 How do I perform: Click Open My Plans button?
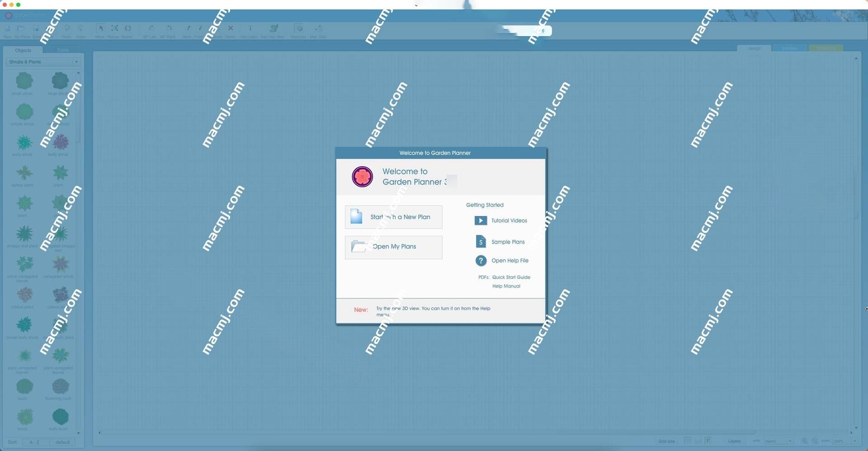(393, 247)
